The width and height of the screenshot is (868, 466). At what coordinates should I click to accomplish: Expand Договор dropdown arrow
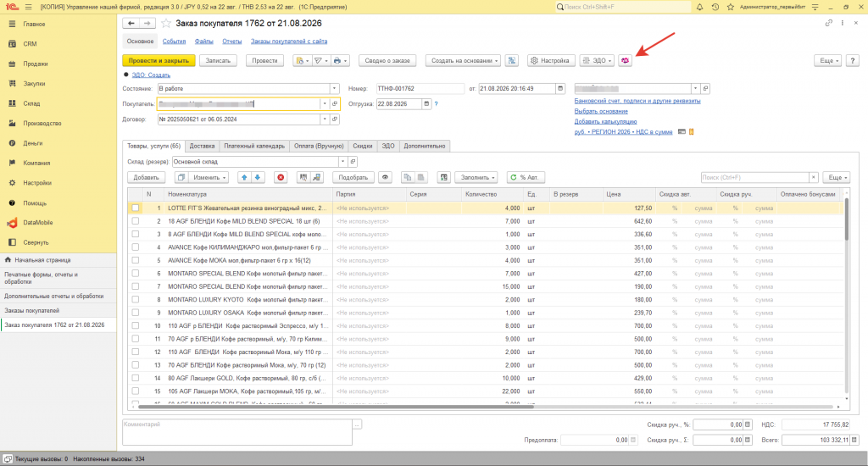click(x=325, y=119)
